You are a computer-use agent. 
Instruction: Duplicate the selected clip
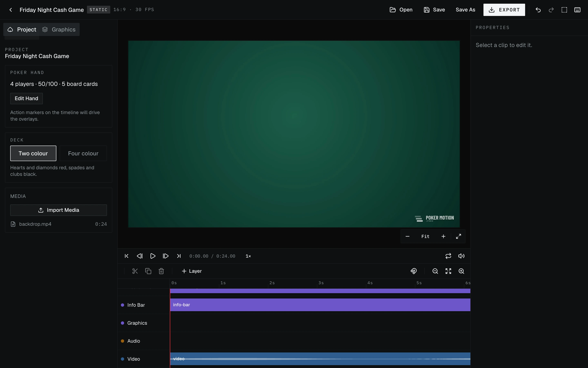(x=148, y=271)
